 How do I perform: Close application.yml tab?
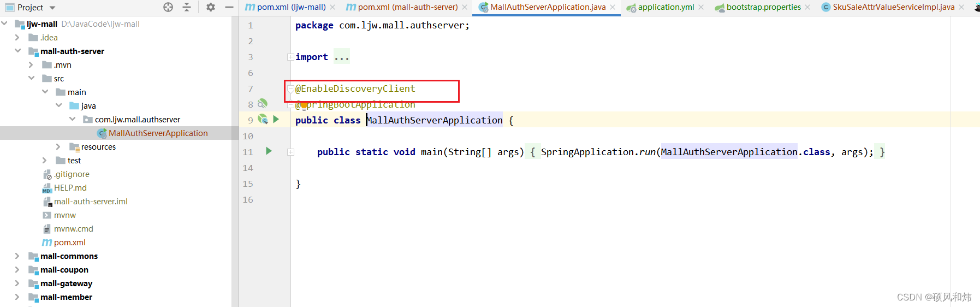click(701, 7)
